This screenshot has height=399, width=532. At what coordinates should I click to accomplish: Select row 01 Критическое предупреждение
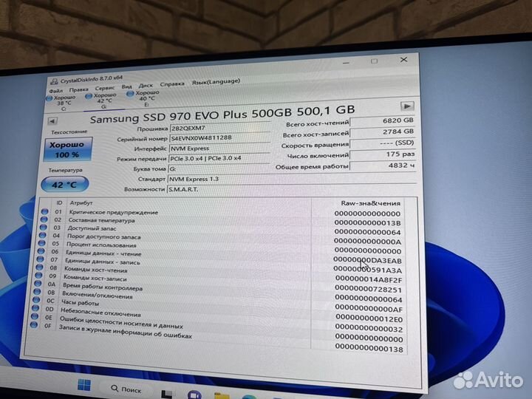pos(222,213)
